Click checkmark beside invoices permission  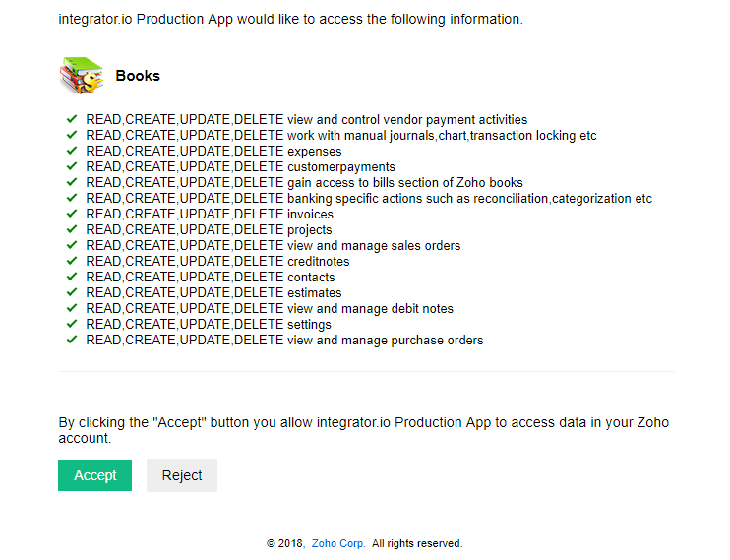[72, 214]
